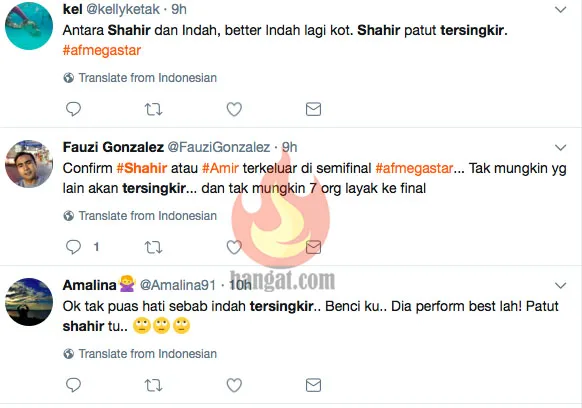Reply to Amalina's tweet

coord(73,385)
